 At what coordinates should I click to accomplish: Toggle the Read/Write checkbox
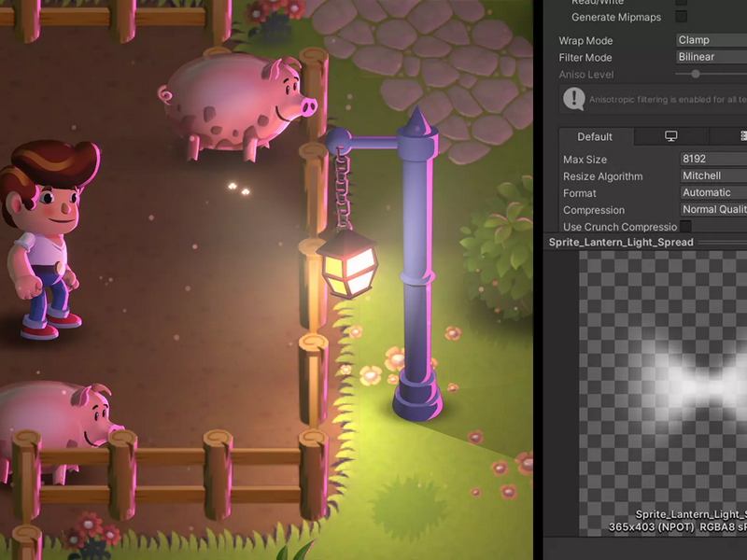682,2
